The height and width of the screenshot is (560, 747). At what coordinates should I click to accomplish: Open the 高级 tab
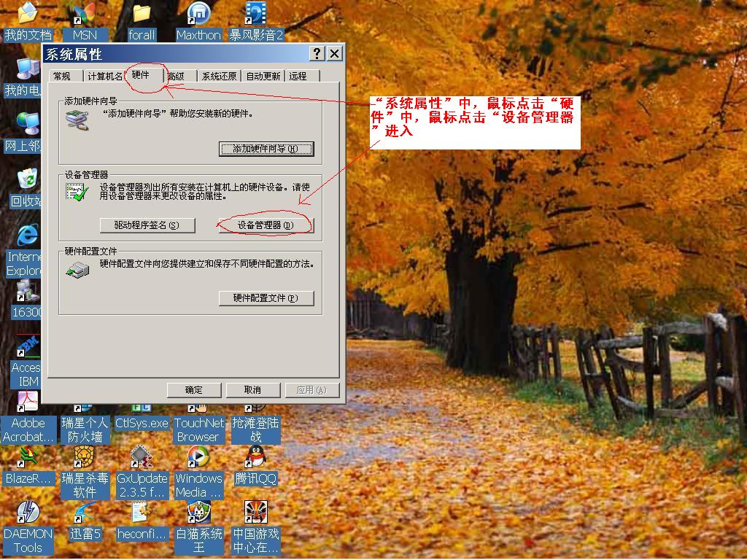click(176, 76)
